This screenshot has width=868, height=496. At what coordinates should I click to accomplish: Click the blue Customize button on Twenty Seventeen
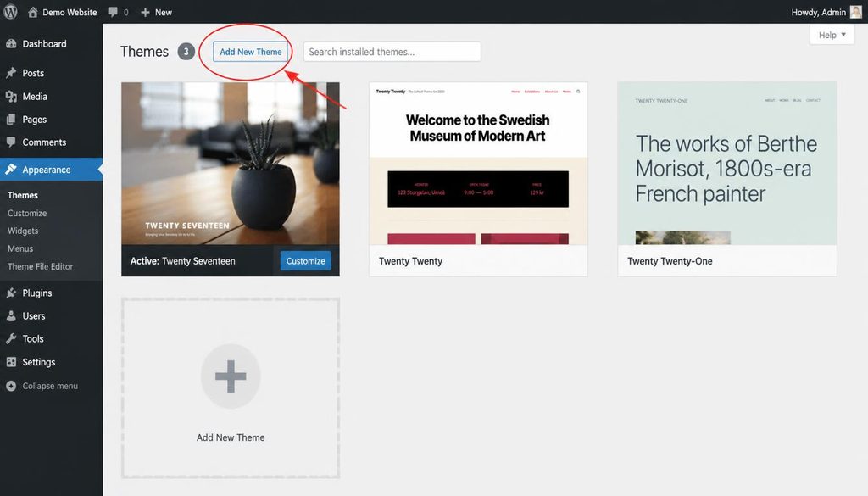coord(305,261)
